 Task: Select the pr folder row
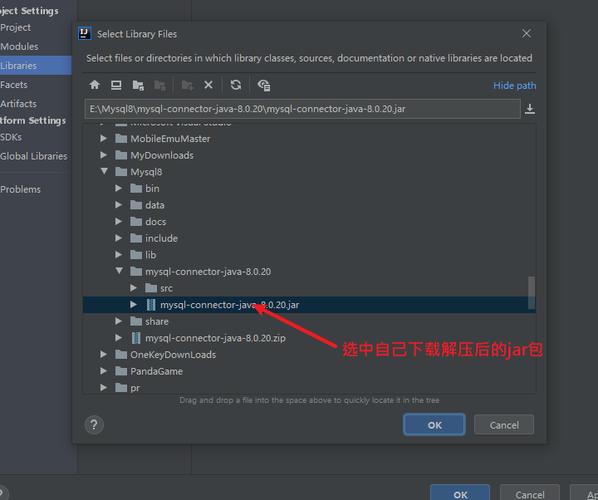pos(309,387)
